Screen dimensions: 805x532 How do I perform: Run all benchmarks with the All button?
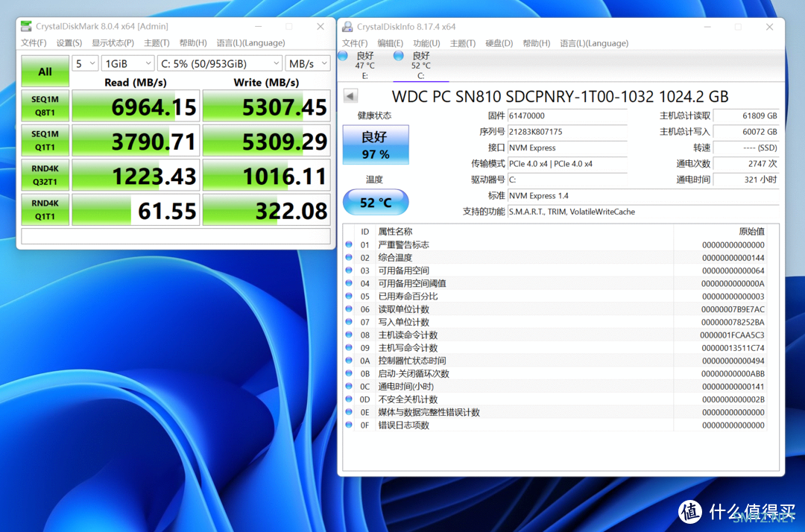(45, 71)
